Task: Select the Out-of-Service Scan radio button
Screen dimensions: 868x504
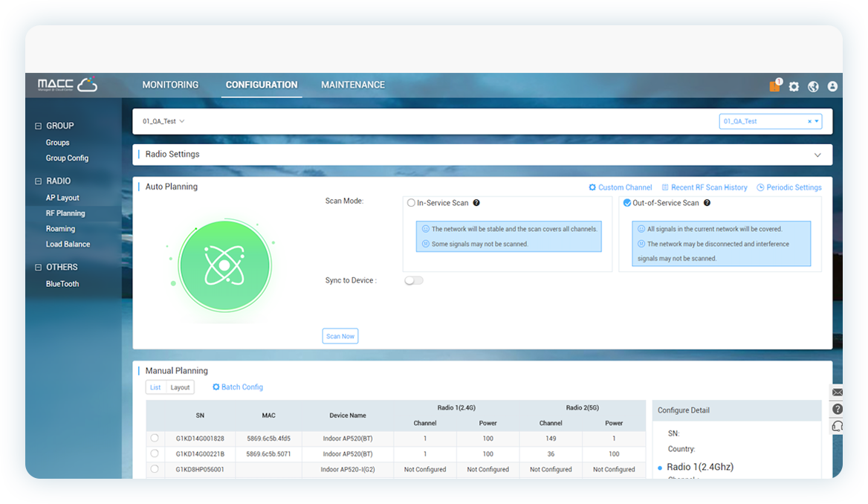Action: (627, 203)
